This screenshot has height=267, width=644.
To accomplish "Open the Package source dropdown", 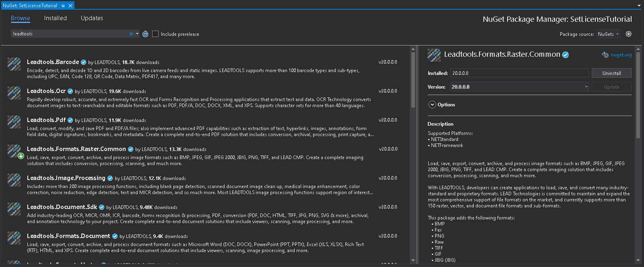I will click(608, 34).
